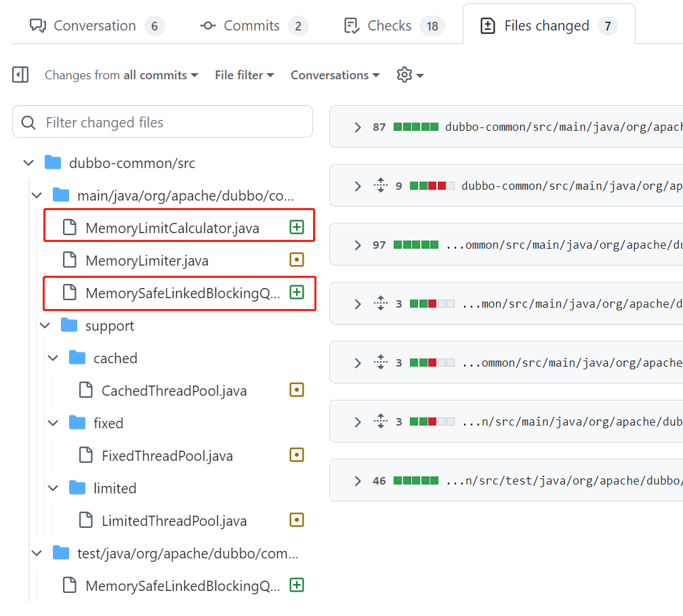Click modified-file icon beside CachedThreadPool.java
This screenshot has width=683, height=616.
pos(297,390)
